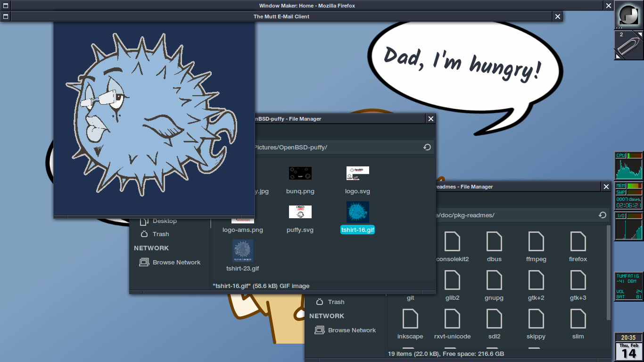Reload the pkg-readmes folder view
The image size is (644, 362).
[x=602, y=215]
